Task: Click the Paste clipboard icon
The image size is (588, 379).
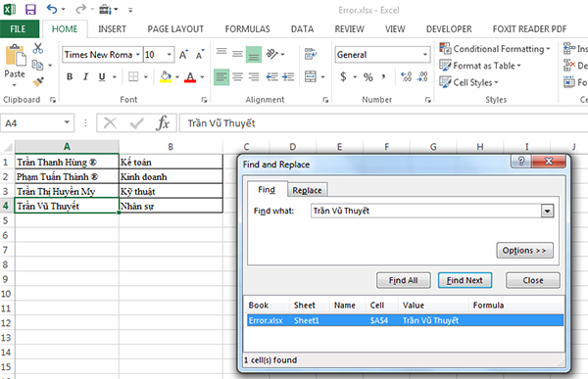Action: click(15, 55)
